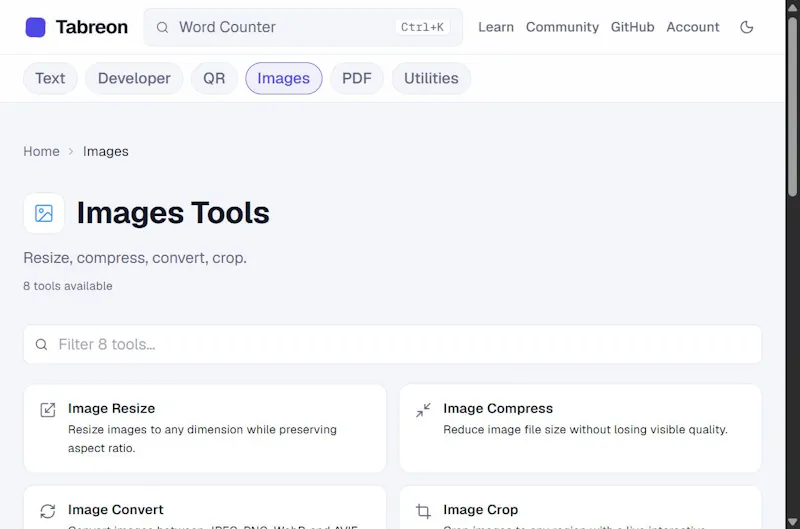Focus the Filter 8 tools input
The image size is (800, 529).
click(x=392, y=344)
